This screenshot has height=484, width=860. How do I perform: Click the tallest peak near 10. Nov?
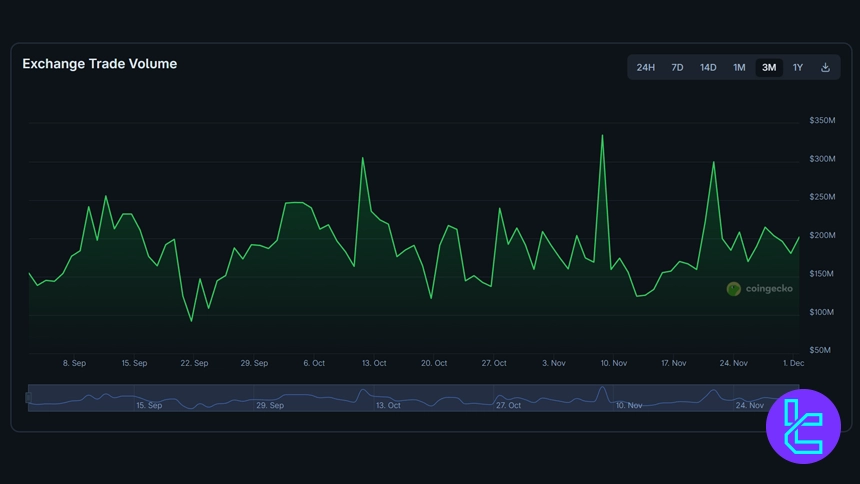coord(602,136)
